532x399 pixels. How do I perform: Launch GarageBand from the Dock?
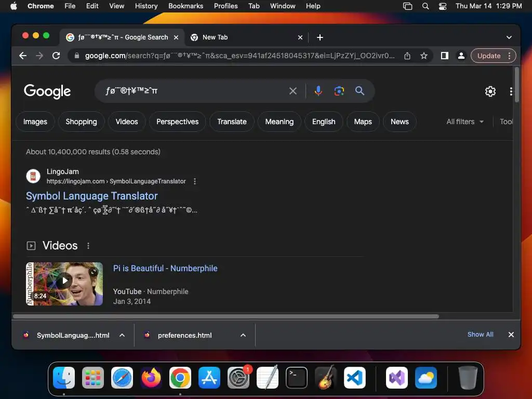(x=326, y=378)
